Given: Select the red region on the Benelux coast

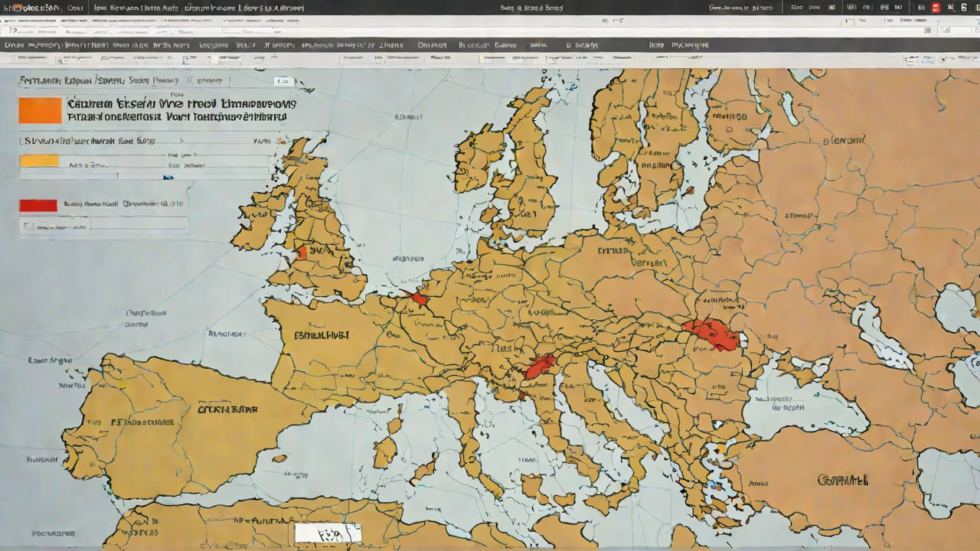Looking at the screenshot, I should click(419, 298).
